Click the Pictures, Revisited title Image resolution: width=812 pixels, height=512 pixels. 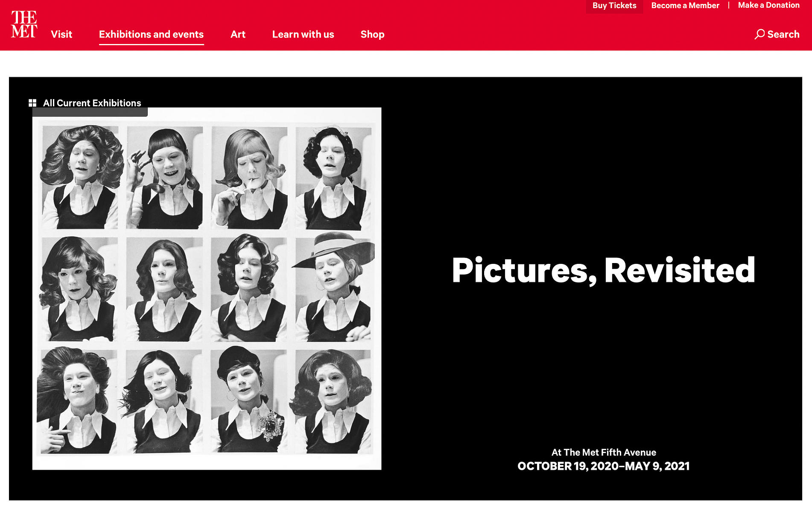tap(603, 271)
